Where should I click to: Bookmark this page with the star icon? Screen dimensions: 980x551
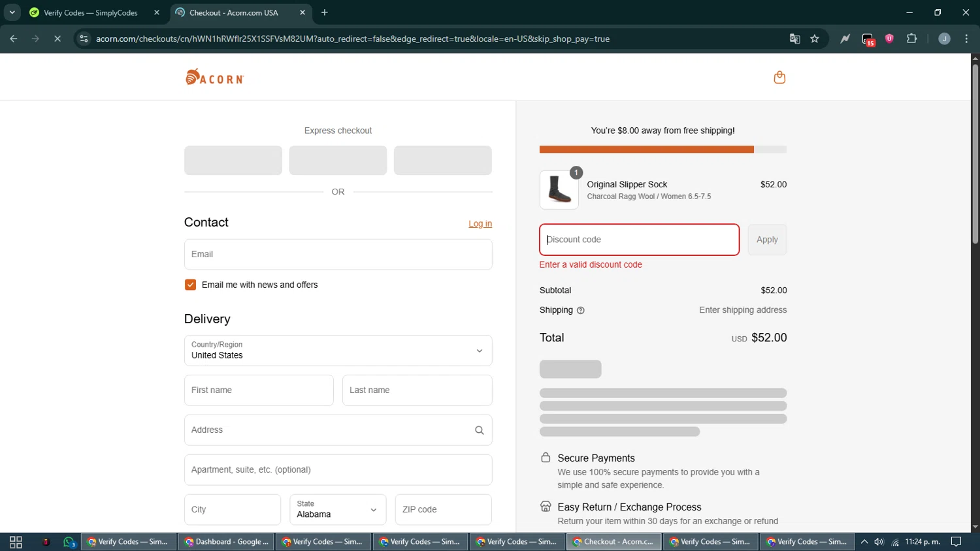(815, 39)
